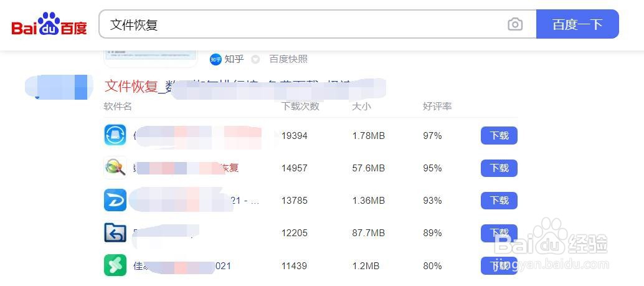This screenshot has width=644, height=286.
Task: Click the 1.36MB size value
Action: tap(369, 201)
